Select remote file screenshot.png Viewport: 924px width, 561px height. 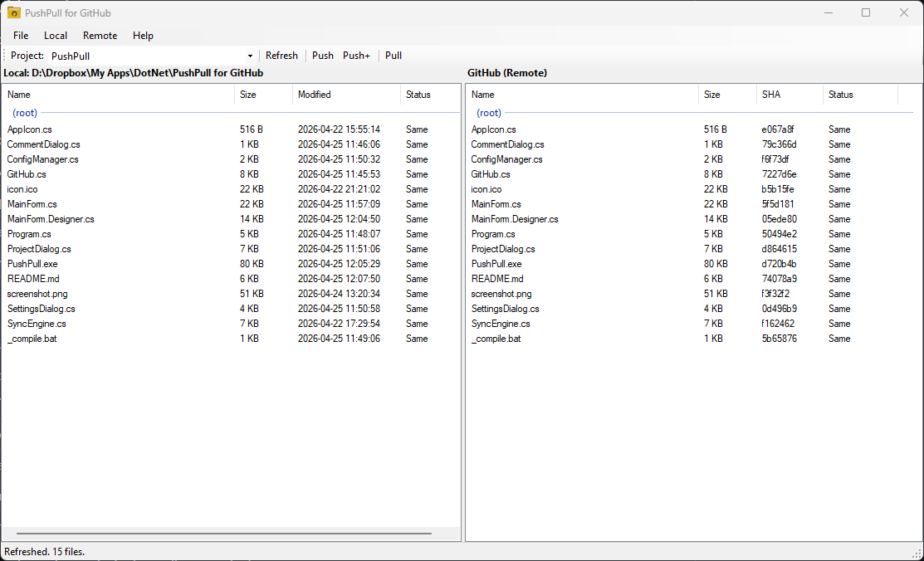pyautogui.click(x=501, y=294)
